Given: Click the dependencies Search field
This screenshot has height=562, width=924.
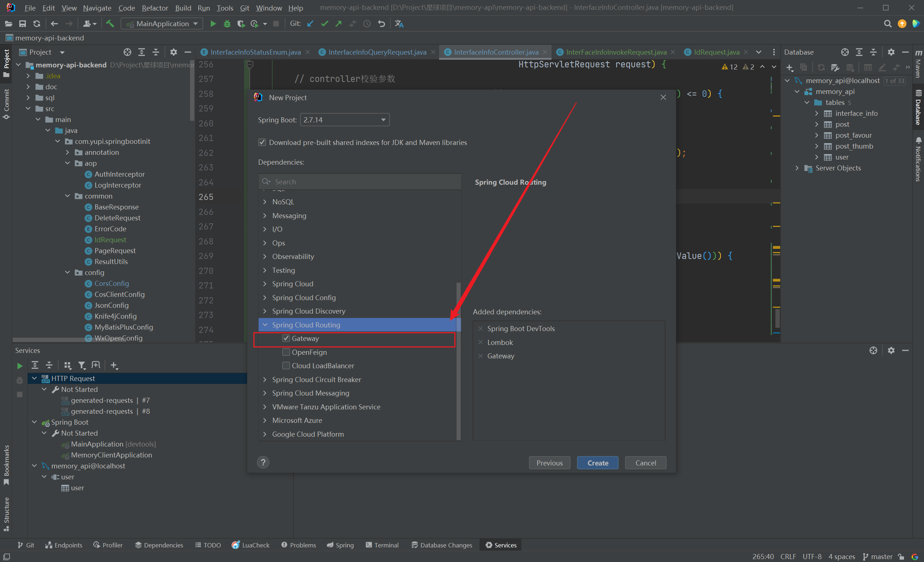Looking at the screenshot, I should pyautogui.click(x=360, y=182).
